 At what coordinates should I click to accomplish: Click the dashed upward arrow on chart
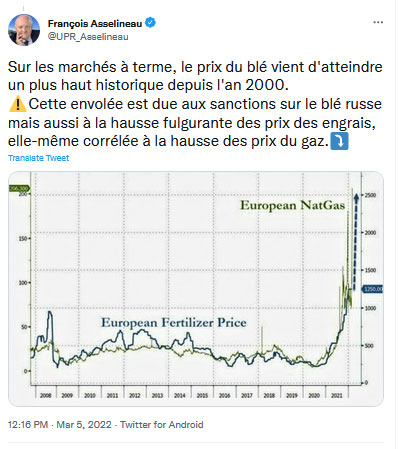click(x=356, y=241)
